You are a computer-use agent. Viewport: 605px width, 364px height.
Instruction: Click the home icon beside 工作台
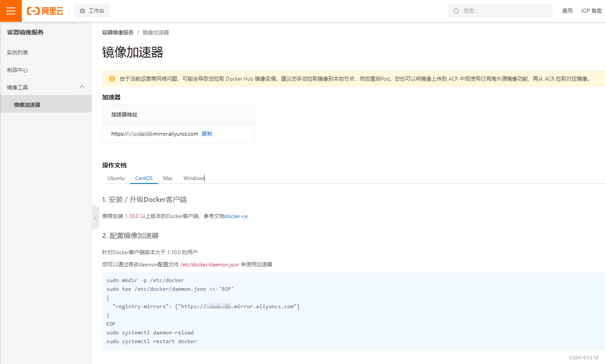82,11
